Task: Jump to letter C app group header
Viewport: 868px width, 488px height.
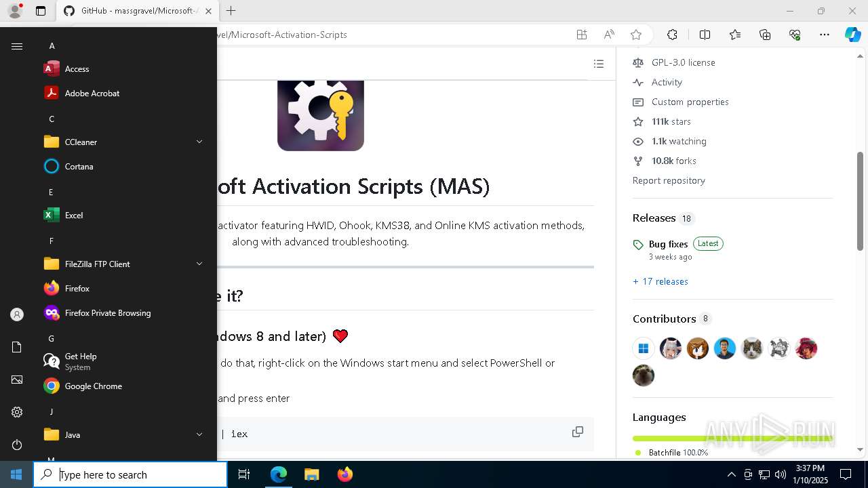Action: point(52,119)
